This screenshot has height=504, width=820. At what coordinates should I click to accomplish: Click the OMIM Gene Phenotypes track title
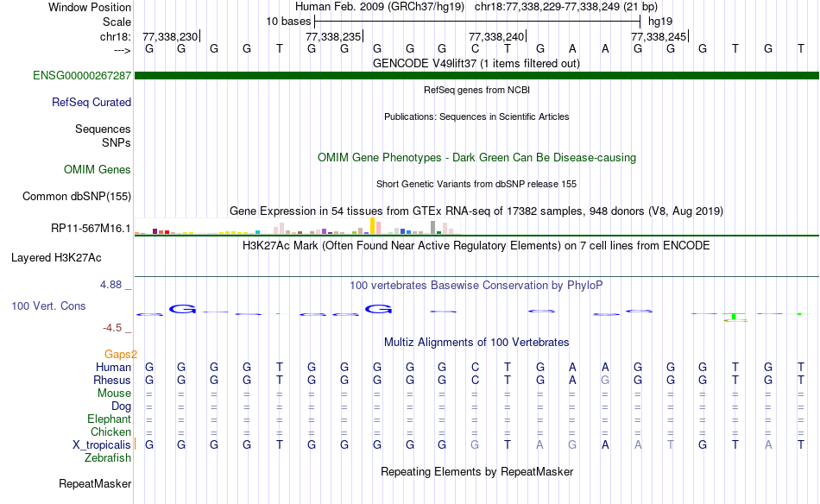coord(476,157)
